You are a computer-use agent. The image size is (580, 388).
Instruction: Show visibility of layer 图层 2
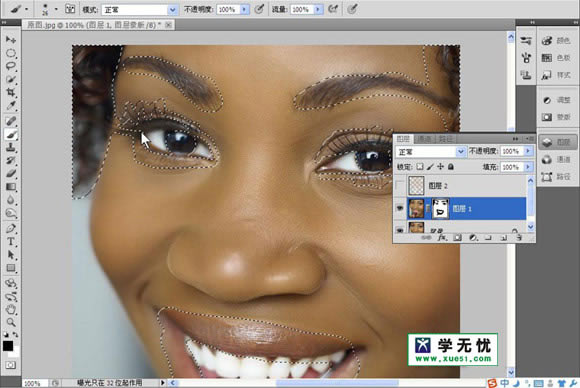(400, 185)
